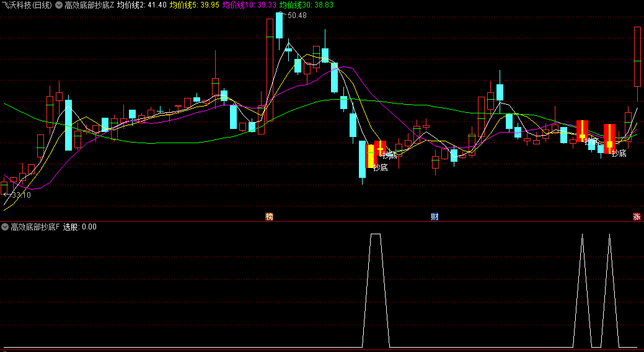Click the 选股 value in sub-chart header
Viewport: 644px width, 352px height.
pos(79,227)
